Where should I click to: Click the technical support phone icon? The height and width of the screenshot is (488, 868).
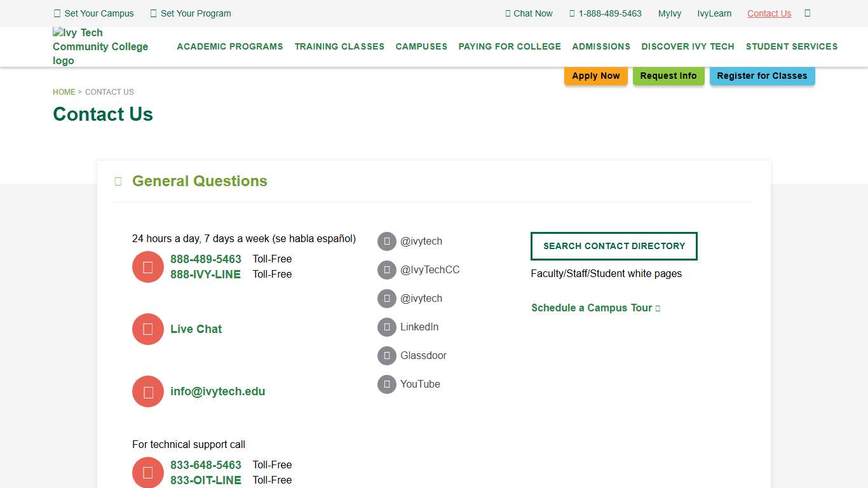tap(147, 472)
